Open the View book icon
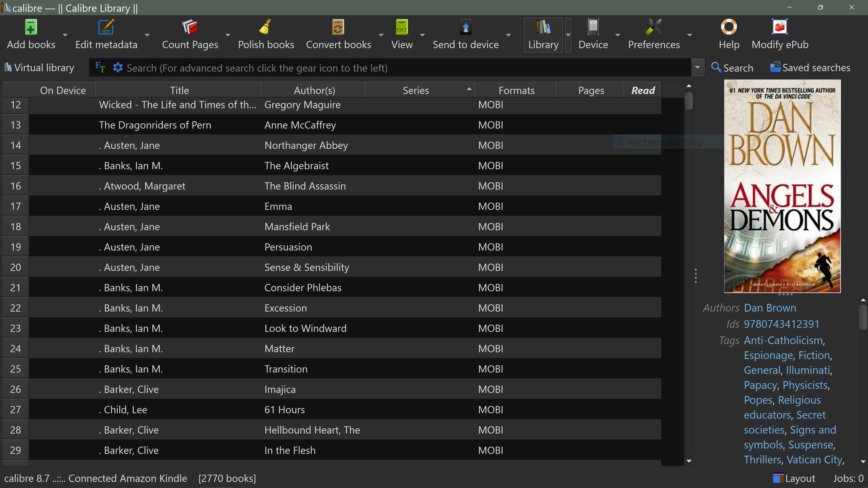The width and height of the screenshot is (868, 488). pyautogui.click(x=402, y=27)
